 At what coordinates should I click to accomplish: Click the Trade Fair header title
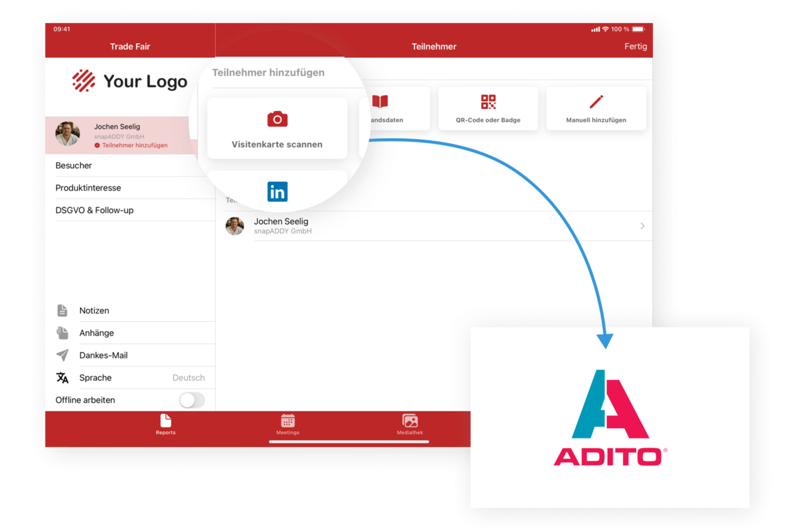click(130, 47)
